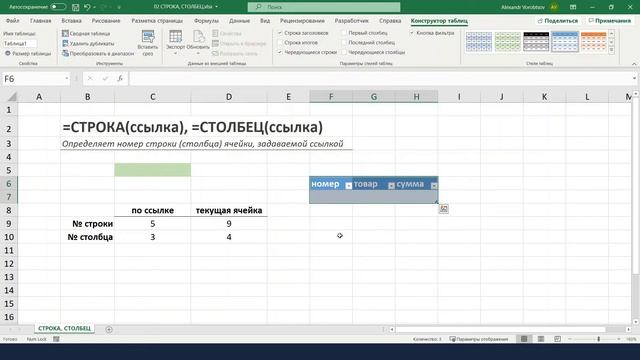Click Преобразовать в диапазон command
The width and height of the screenshot is (640, 360).
click(98, 53)
